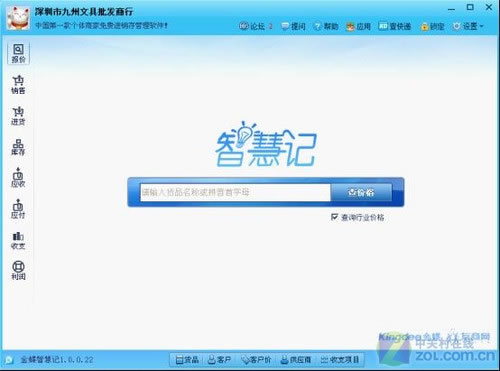The image size is (500, 371).
Task: Expand the 设置 settings dropdown
Action: [x=468, y=26]
